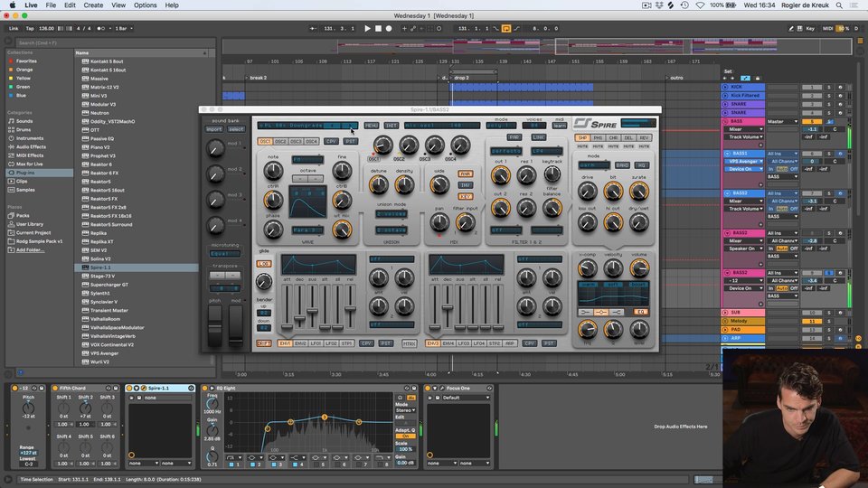Open the Create menu
Screen dimensions: 868x488
(x=93, y=5)
